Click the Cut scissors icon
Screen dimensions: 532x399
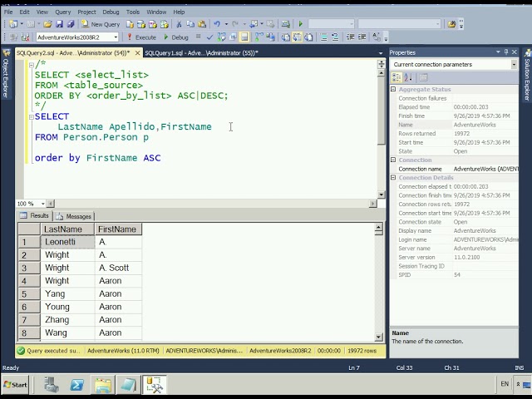tap(179, 24)
